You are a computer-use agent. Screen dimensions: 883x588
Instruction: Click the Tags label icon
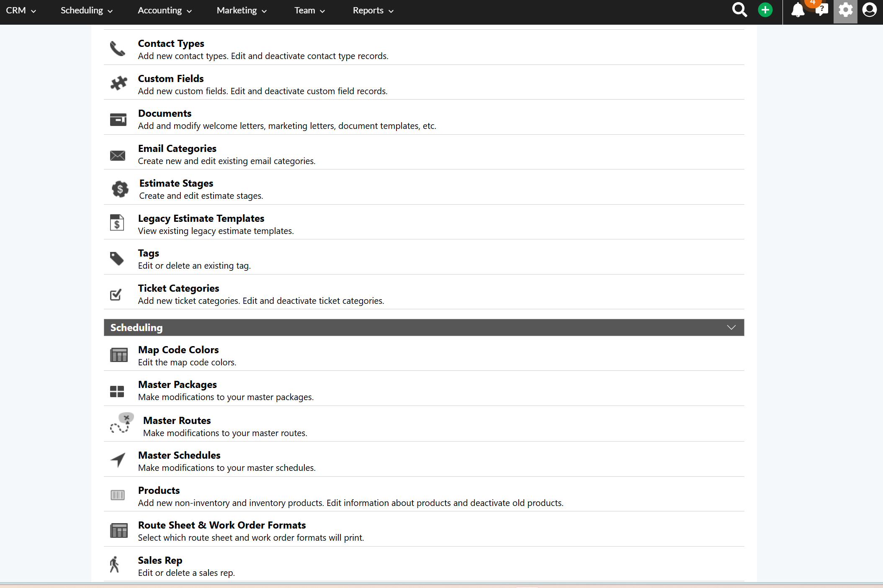[x=117, y=259]
